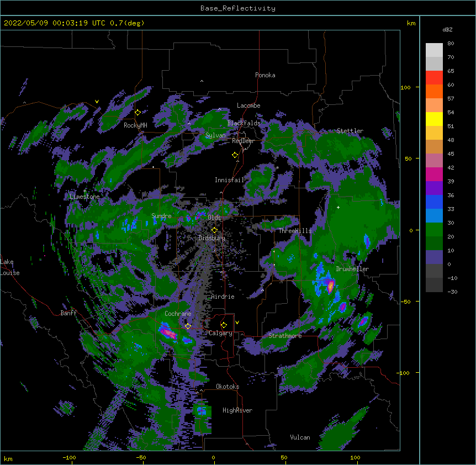Click the Stettler city label
Screen dimensions: 476x465
point(350,131)
